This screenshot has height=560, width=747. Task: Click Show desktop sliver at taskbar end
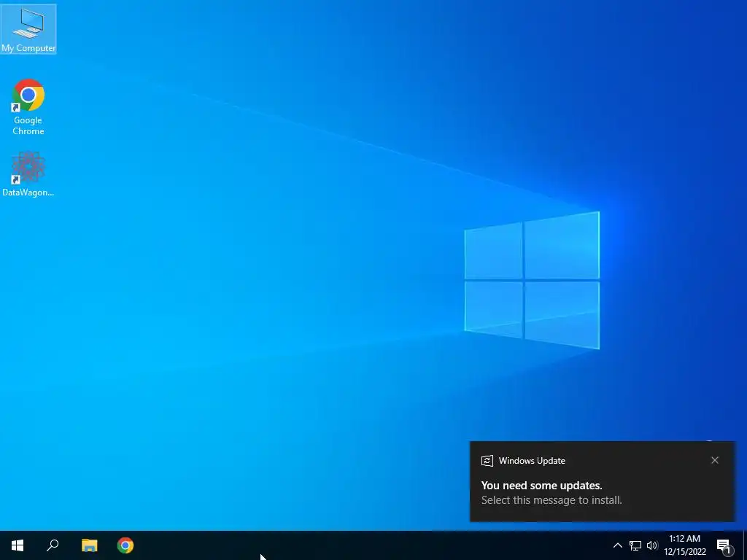point(745,545)
